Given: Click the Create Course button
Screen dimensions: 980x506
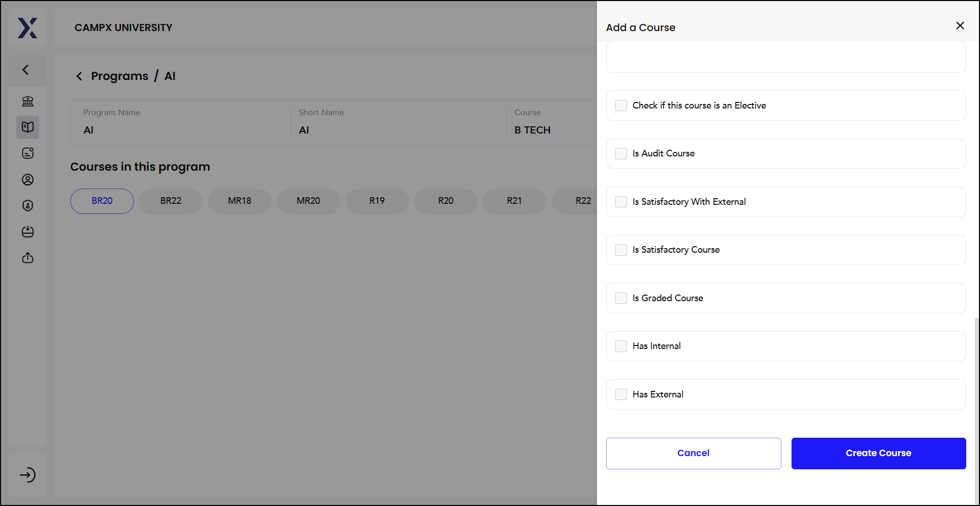Looking at the screenshot, I should pyautogui.click(x=879, y=453).
